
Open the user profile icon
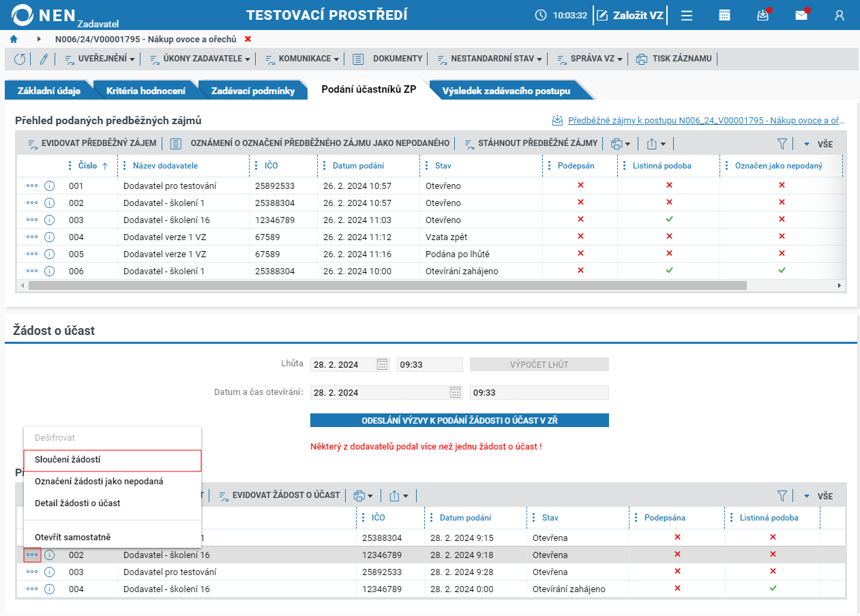(x=840, y=15)
